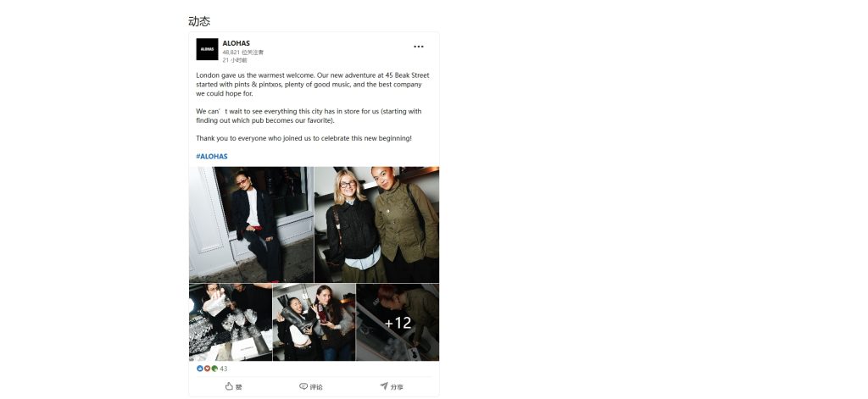Image resolution: width=868 pixels, height=399 pixels.
Task: Click the 动态 section heading
Action: click(x=199, y=21)
